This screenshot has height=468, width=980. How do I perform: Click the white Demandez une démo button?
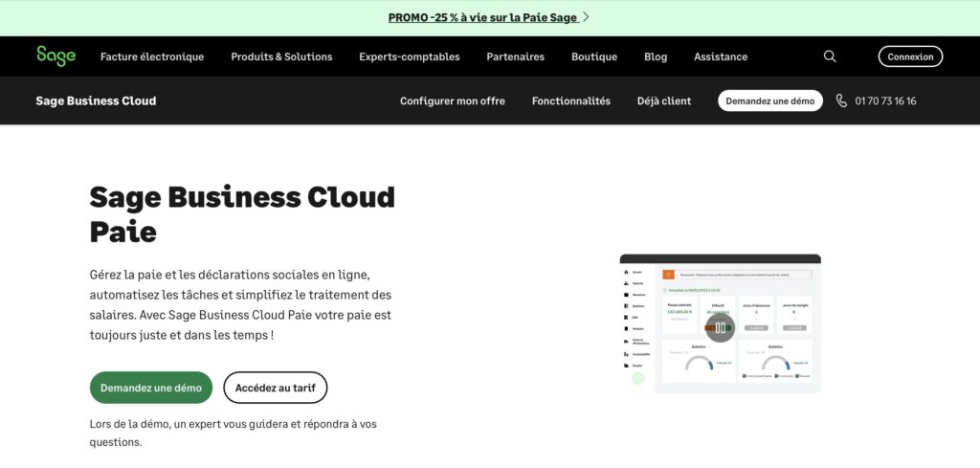click(770, 100)
